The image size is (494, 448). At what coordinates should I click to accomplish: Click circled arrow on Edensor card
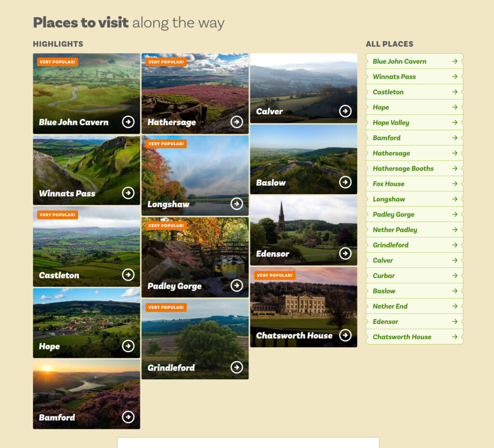[345, 253]
